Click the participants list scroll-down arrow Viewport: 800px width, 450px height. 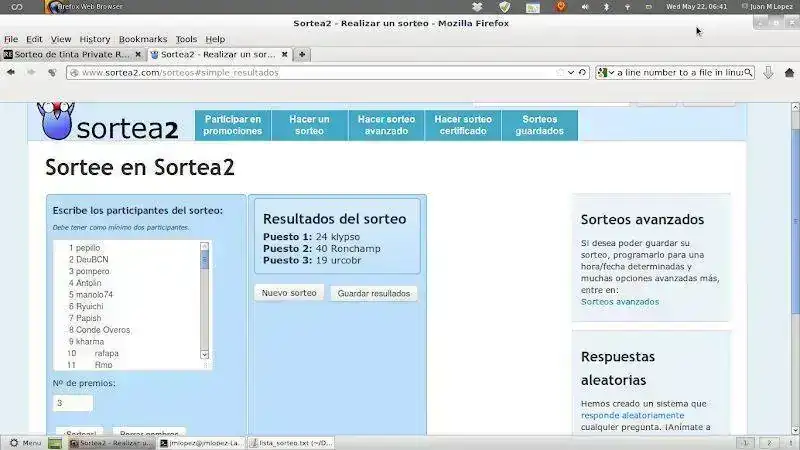tap(204, 354)
